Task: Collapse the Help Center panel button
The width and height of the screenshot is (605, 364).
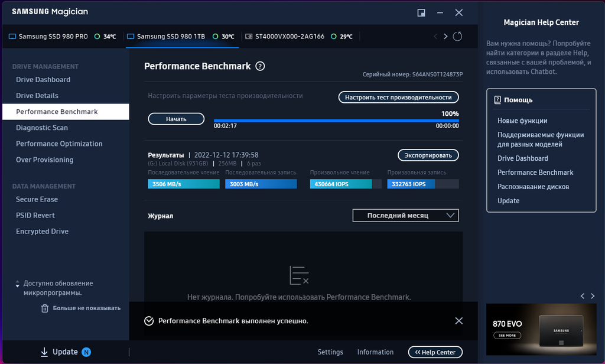Action: click(435, 352)
